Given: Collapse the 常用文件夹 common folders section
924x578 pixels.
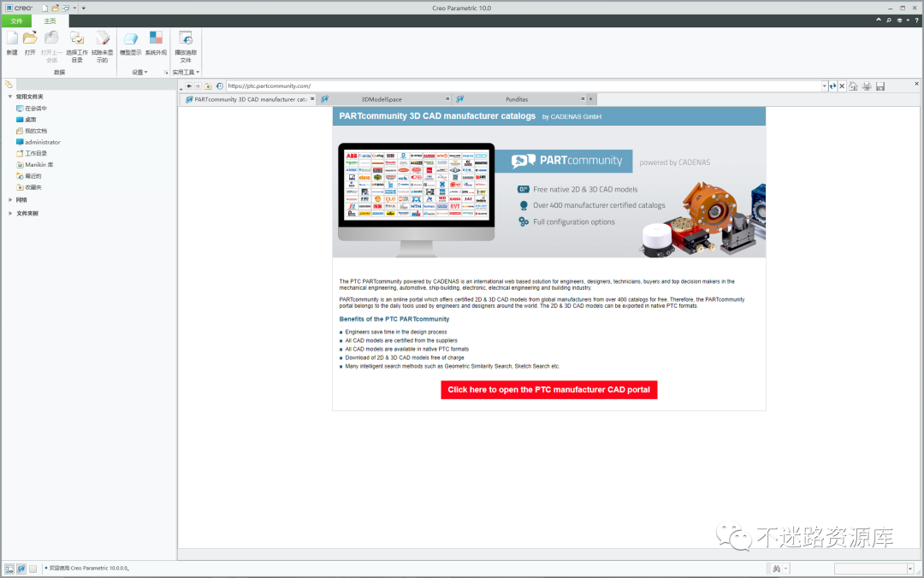Looking at the screenshot, I should coord(10,97).
